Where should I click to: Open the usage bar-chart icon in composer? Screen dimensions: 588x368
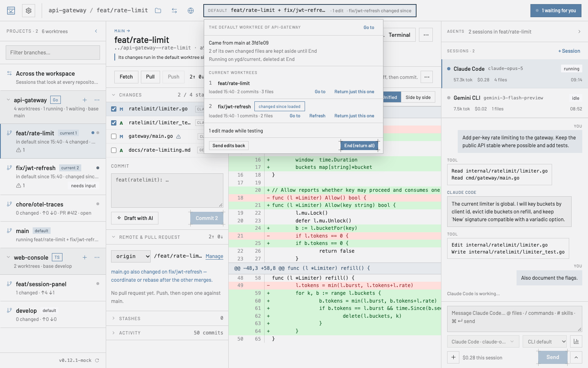[x=576, y=341]
